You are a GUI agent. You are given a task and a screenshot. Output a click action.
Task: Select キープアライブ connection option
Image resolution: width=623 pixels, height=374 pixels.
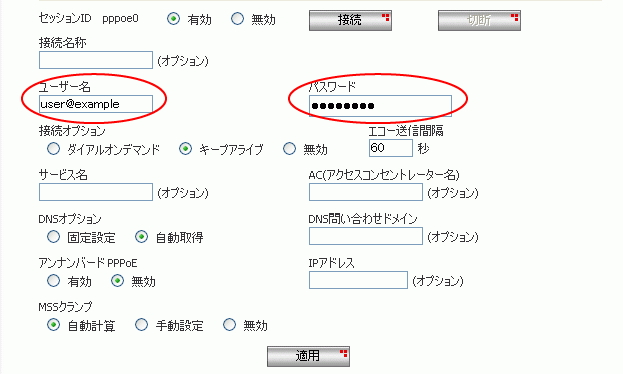click(185, 149)
